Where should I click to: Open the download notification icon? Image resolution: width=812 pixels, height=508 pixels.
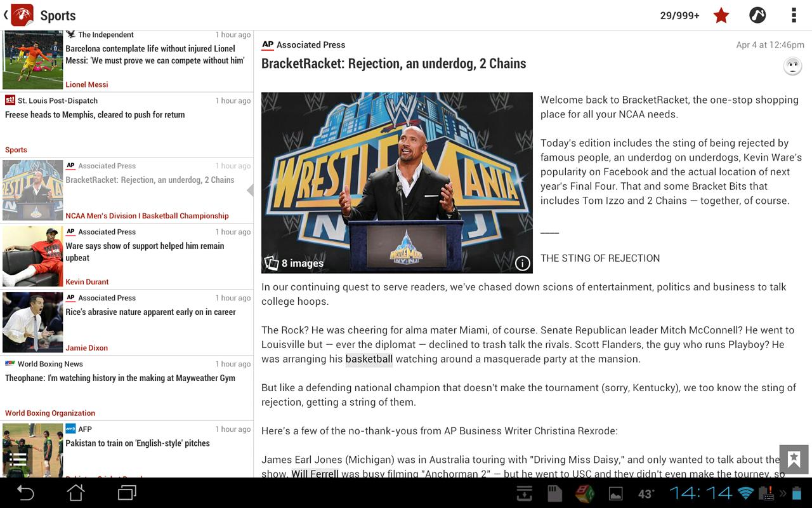coord(525,493)
